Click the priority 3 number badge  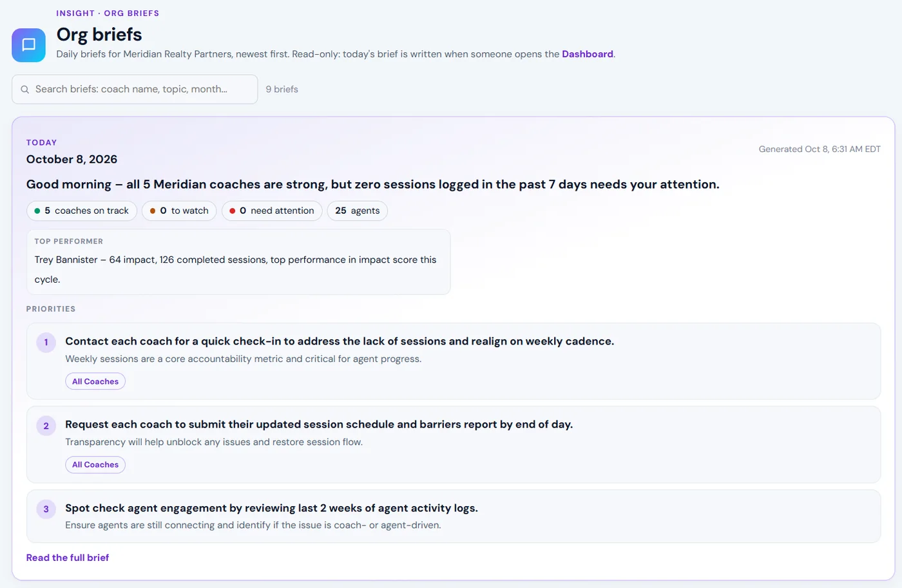tap(46, 509)
